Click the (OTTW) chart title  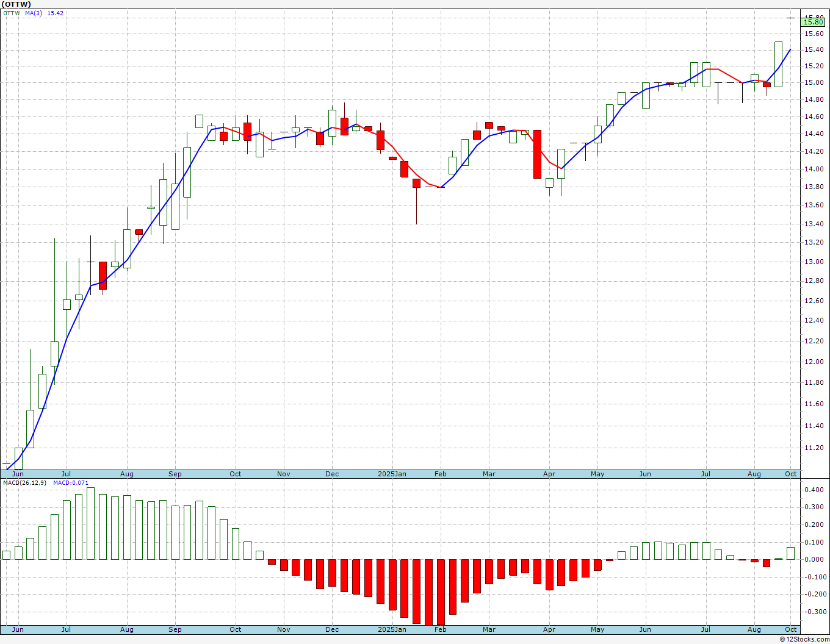click(17, 4)
